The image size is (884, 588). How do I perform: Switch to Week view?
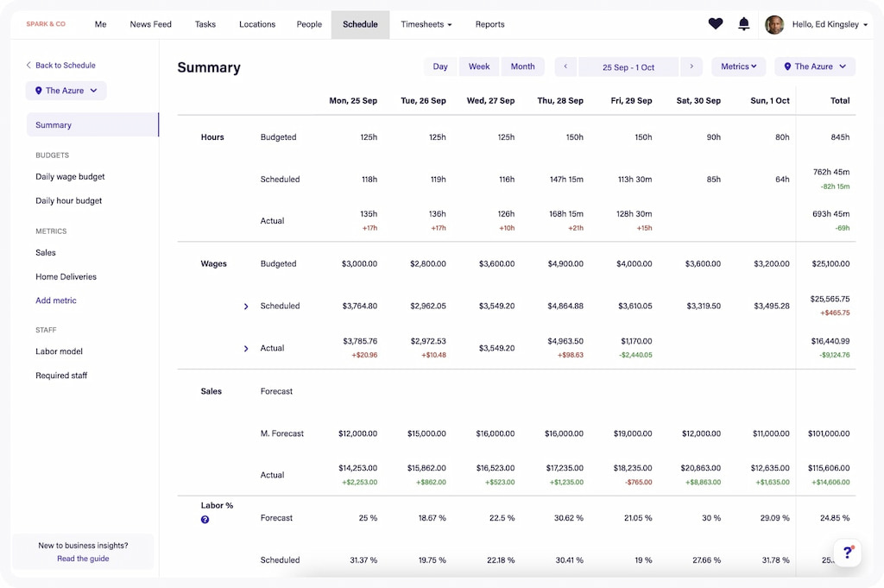tap(479, 66)
